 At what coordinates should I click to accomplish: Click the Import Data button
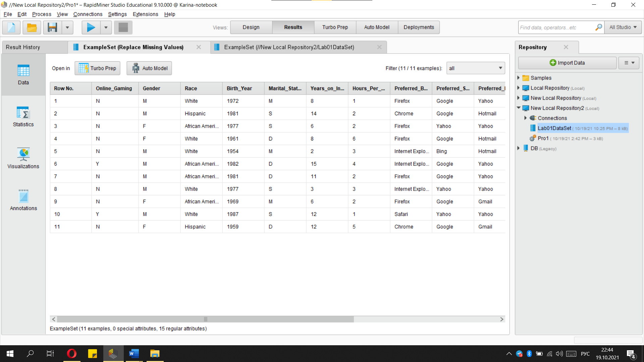coord(567,63)
